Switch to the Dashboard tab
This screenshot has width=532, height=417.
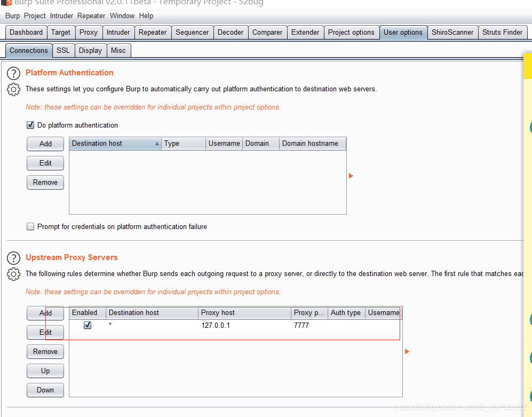tap(26, 32)
